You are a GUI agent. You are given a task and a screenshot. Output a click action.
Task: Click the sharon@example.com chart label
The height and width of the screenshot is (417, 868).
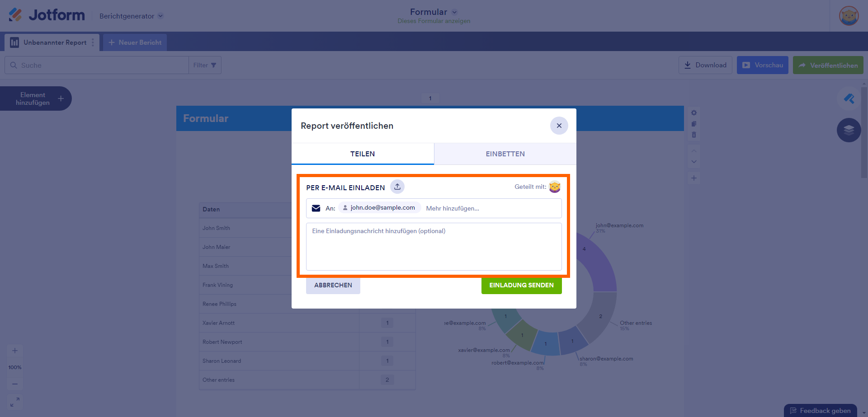[x=606, y=359]
